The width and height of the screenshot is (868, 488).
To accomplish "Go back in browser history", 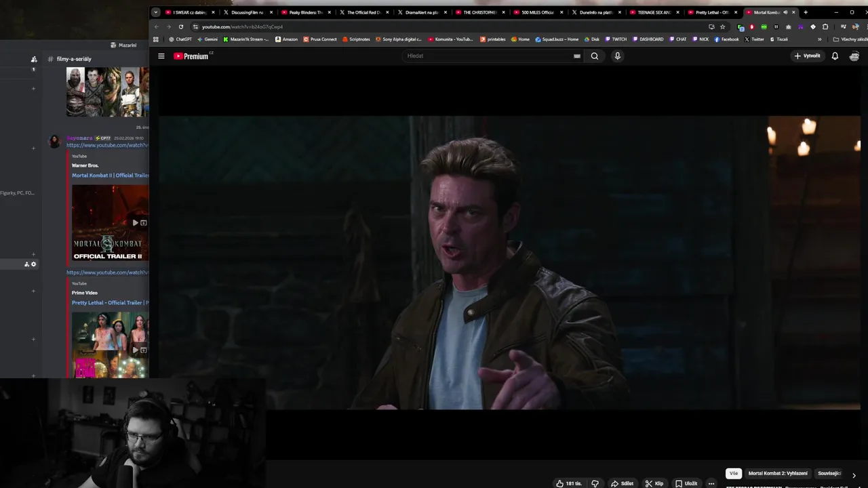I will (156, 26).
